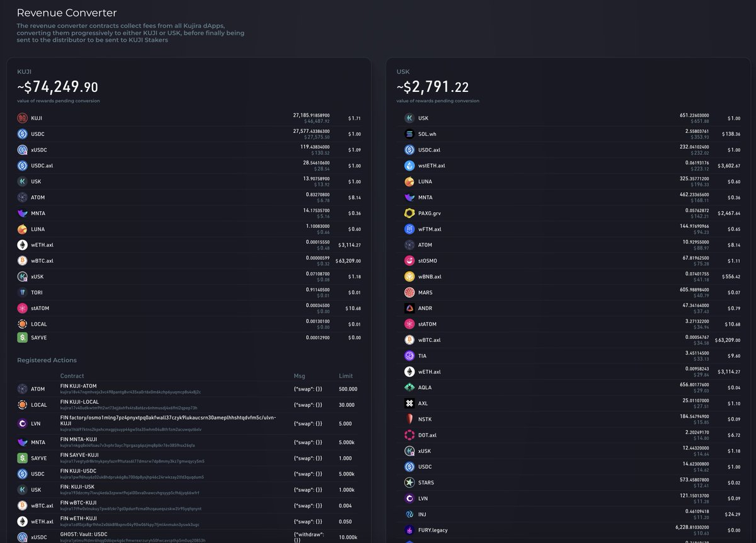The width and height of the screenshot is (756, 543).
Task: Click the "$556.42" wBNB.axl price
Action: [730, 277]
